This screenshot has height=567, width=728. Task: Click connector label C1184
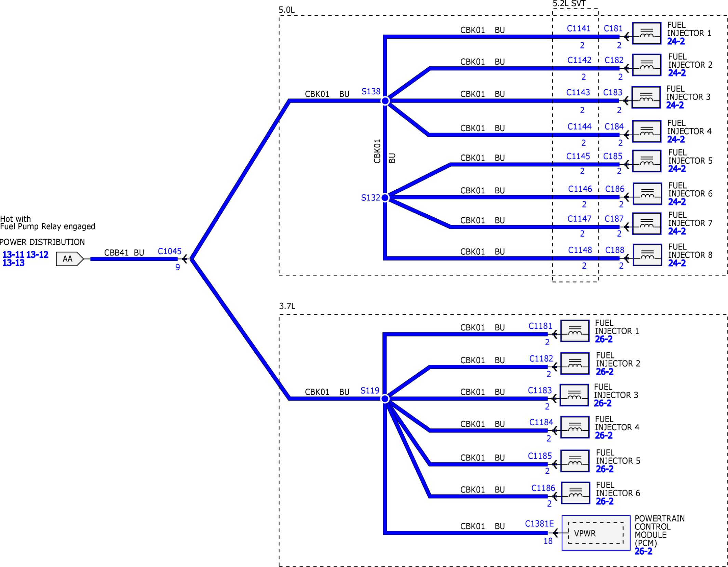click(x=541, y=422)
